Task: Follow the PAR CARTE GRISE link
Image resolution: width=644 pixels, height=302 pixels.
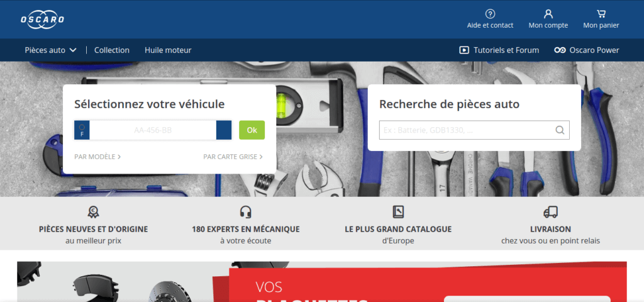Action: click(x=233, y=157)
